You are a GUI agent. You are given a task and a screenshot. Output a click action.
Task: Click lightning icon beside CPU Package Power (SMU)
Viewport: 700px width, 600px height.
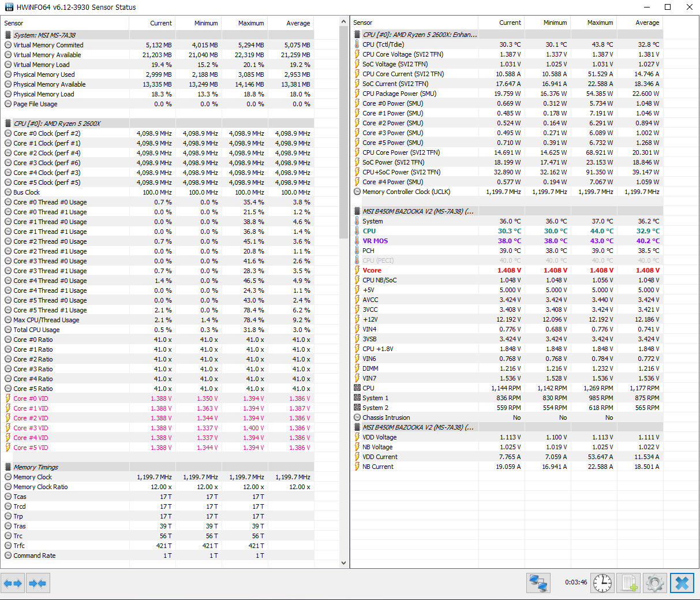click(x=357, y=94)
